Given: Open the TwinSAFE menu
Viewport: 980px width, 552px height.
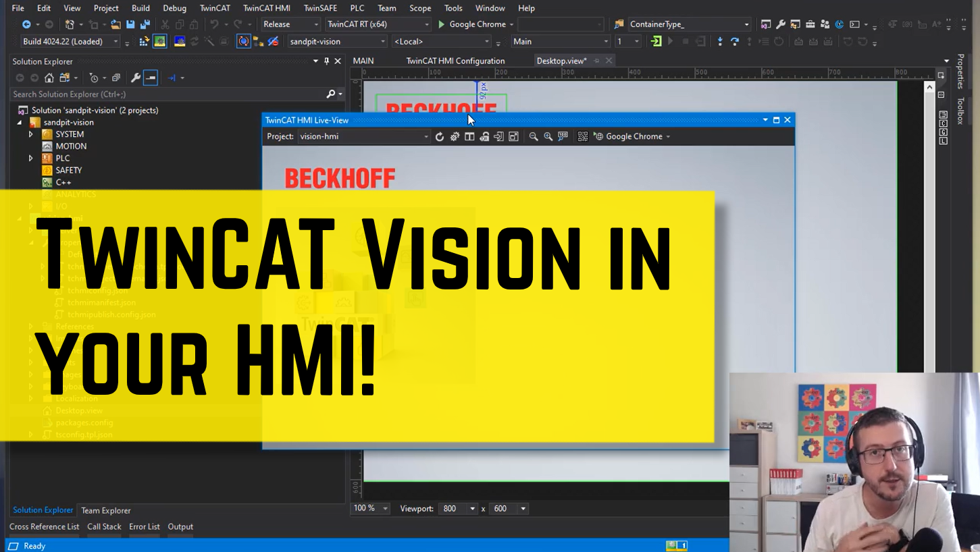Looking at the screenshot, I should click(320, 8).
